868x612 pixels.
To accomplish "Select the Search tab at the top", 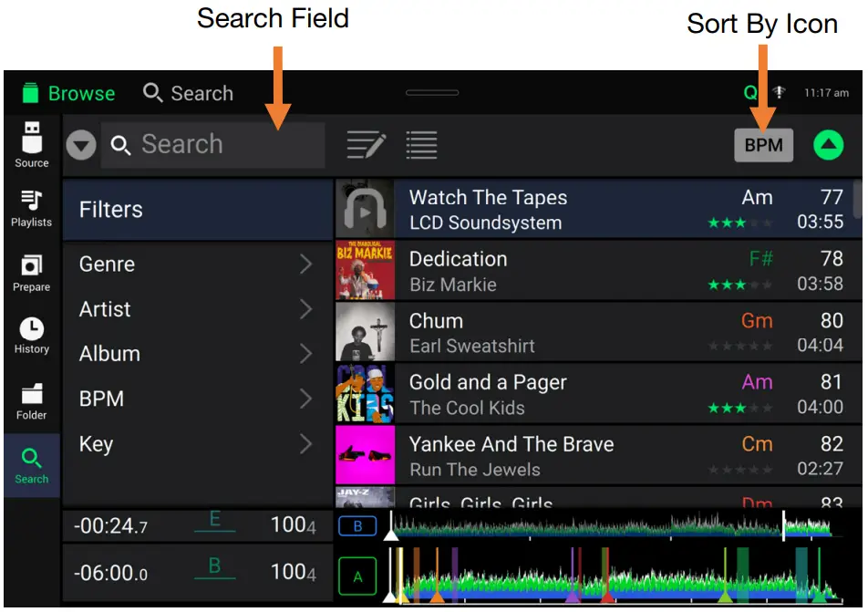I will point(189,92).
